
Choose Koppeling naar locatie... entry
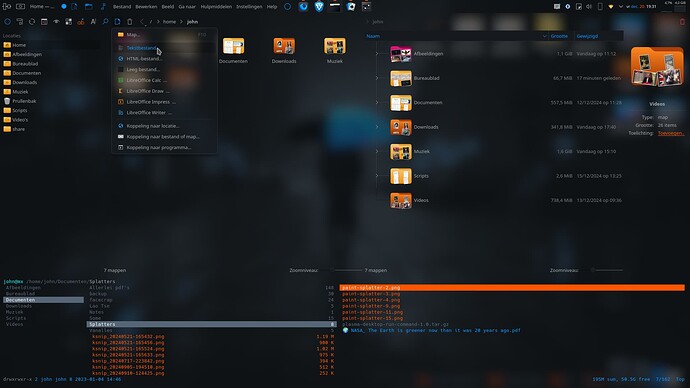point(164,126)
